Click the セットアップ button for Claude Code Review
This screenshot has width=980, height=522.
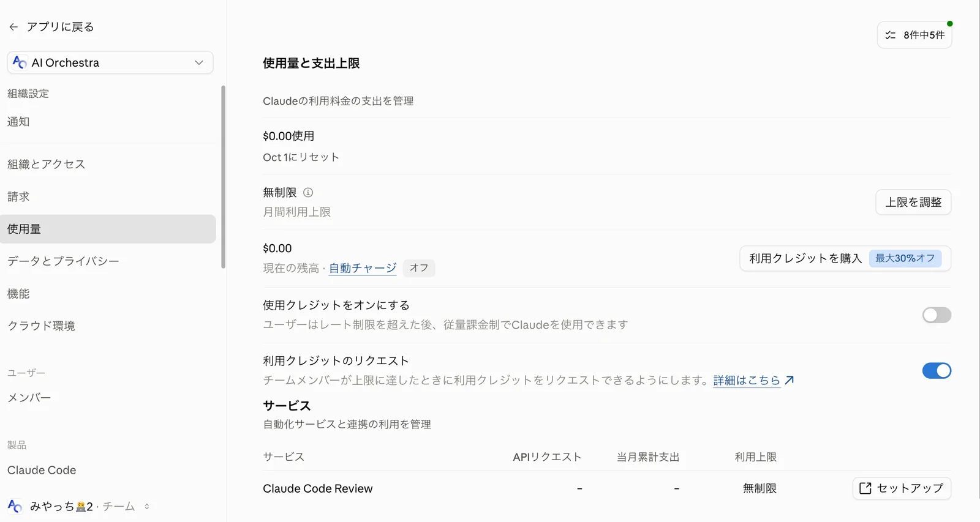pos(902,488)
